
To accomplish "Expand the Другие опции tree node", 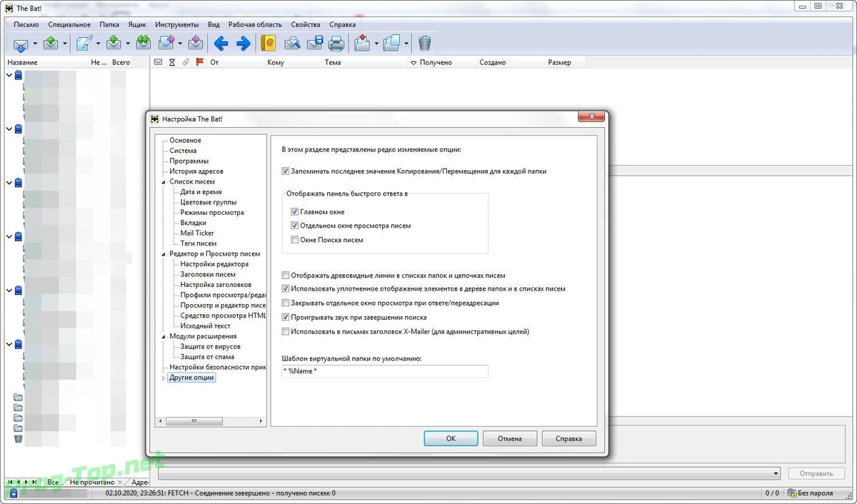I will 164,378.
